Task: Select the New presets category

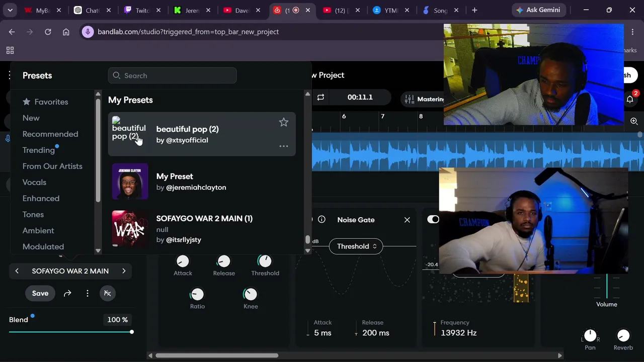Action: tap(31, 118)
